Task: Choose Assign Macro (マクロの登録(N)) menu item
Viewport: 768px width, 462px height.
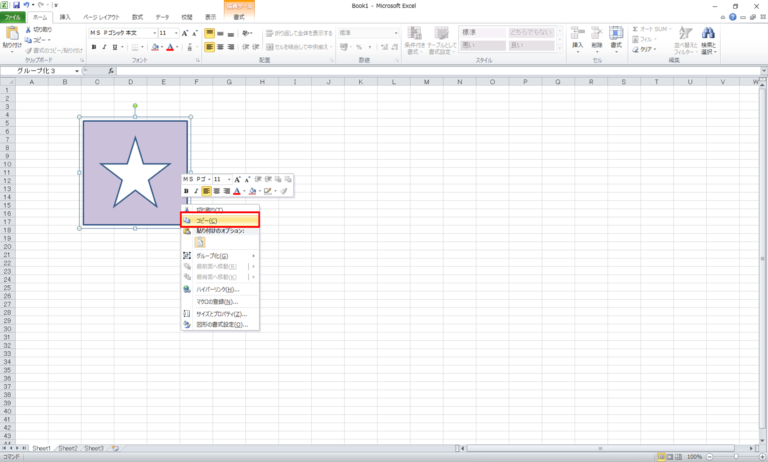Action: click(220, 302)
